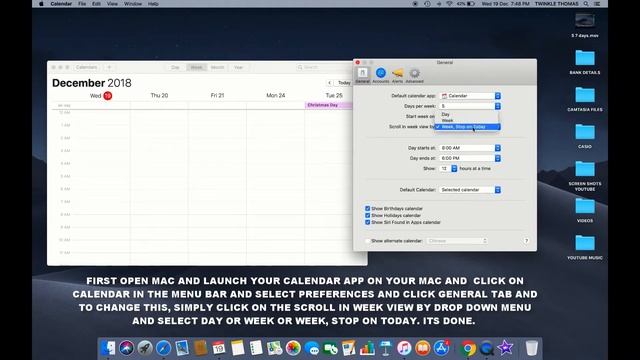Open the Alerts preferences tab
Viewport: 640px width, 360px height.
398,76
